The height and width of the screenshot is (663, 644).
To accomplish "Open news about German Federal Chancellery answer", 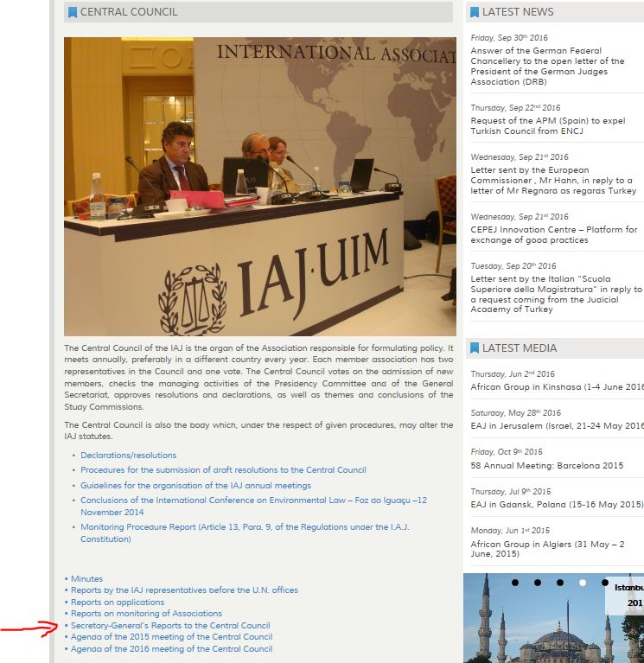I will point(547,66).
